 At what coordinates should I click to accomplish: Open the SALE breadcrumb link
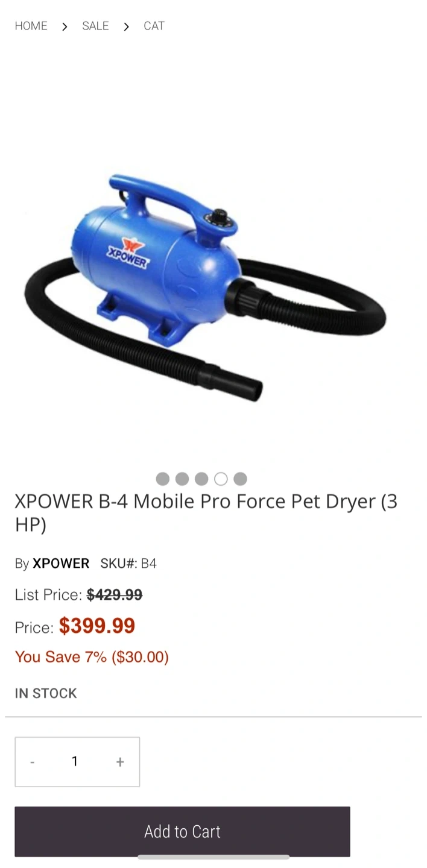pos(95,26)
